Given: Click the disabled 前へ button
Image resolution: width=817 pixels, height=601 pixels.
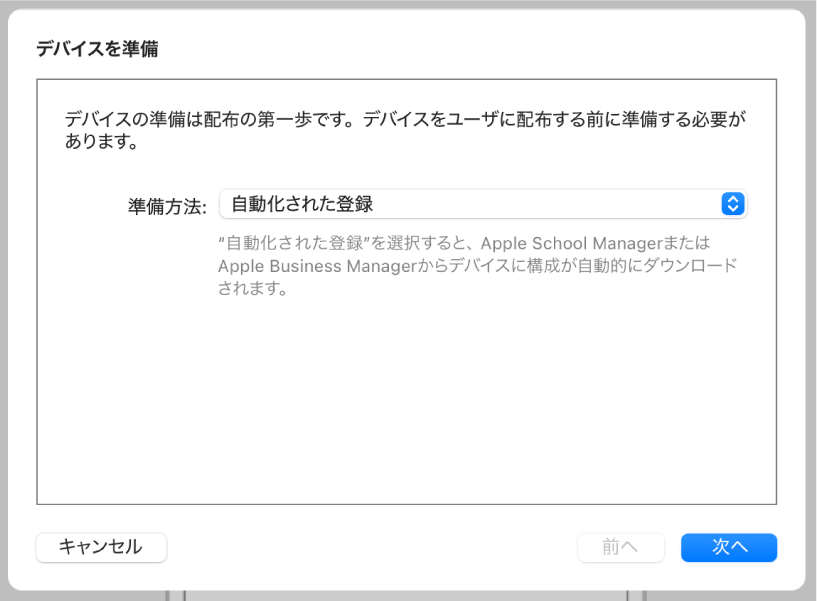Looking at the screenshot, I should pyautogui.click(x=620, y=547).
